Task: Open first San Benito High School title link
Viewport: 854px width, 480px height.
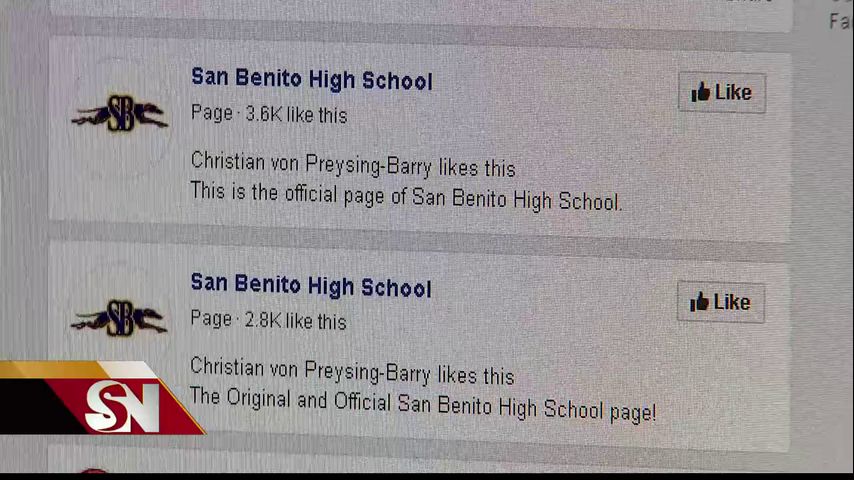Action: coord(312,80)
